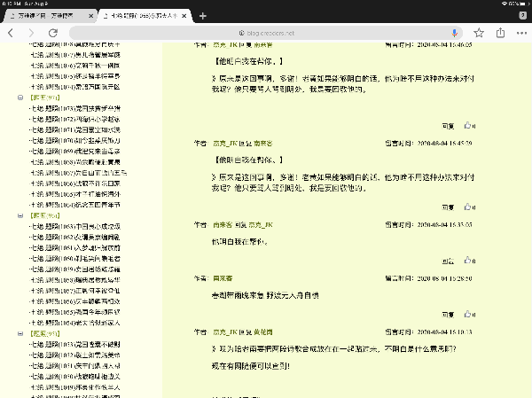Select the second active browser tab

click(x=146, y=16)
